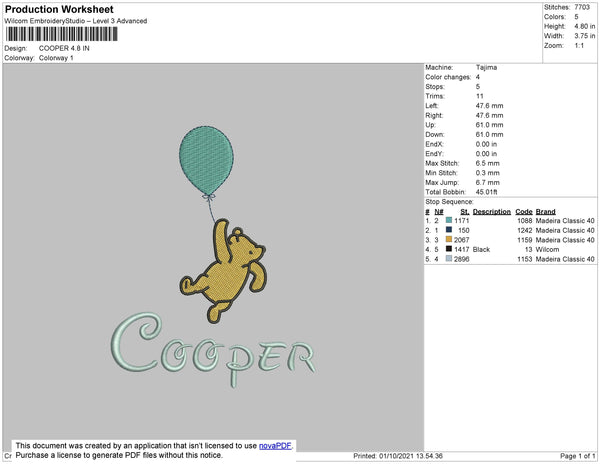
Task: Click the Width value 3.75 in
Action: (585, 36)
